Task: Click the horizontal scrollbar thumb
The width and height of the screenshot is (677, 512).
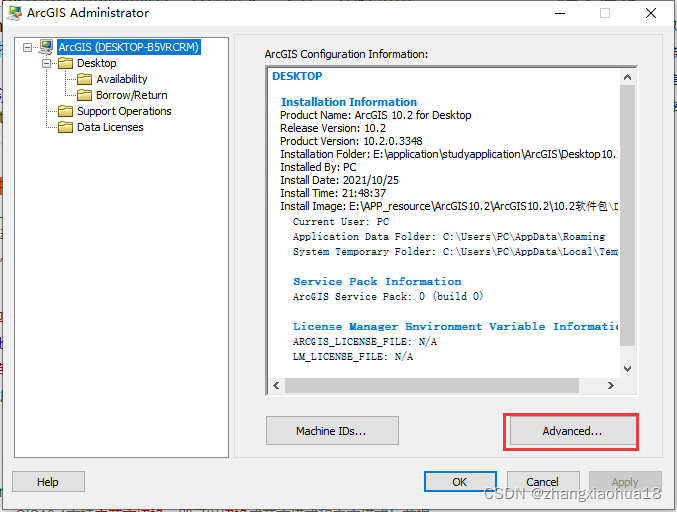Action: (x=432, y=386)
